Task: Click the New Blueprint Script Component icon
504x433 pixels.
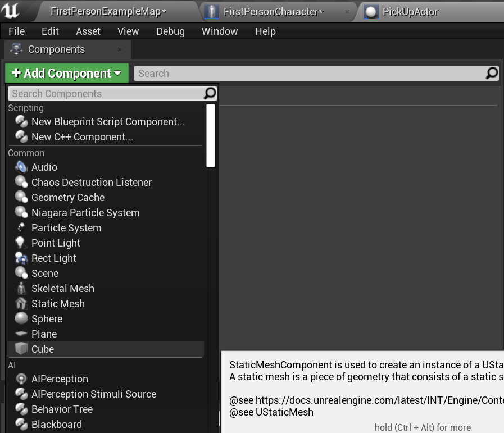Action: click(21, 121)
